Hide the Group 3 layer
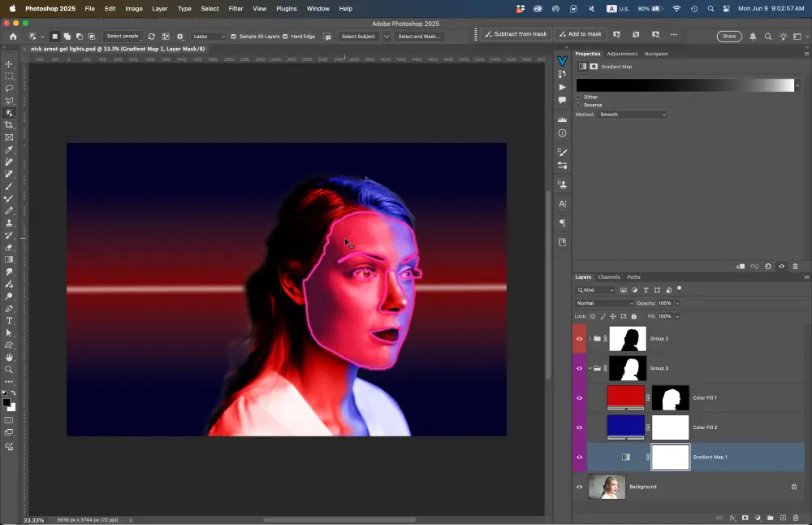 580,368
